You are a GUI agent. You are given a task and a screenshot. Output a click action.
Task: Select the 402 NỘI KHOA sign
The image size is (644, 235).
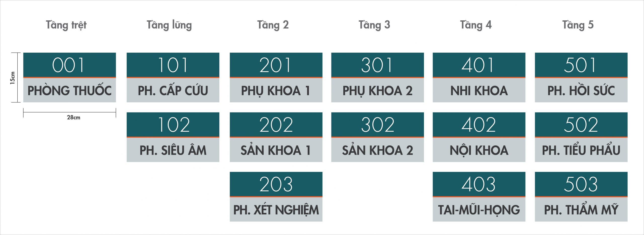point(479,137)
